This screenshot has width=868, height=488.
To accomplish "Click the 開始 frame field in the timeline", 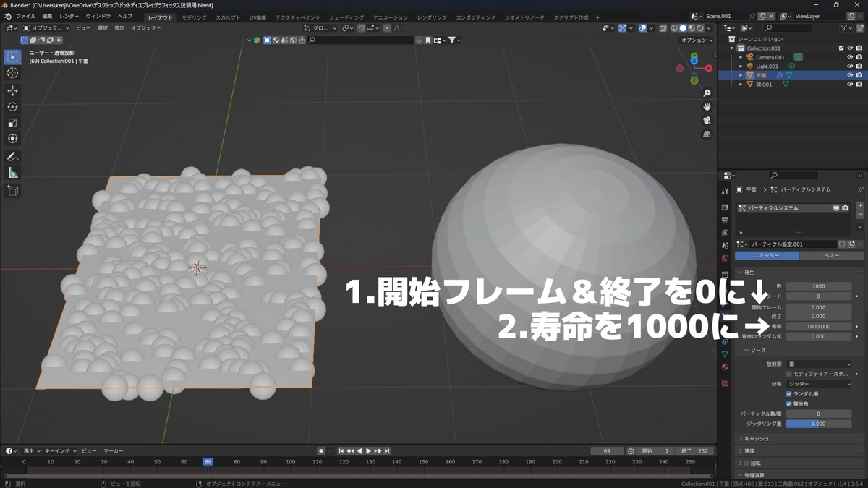I will tap(655, 450).
